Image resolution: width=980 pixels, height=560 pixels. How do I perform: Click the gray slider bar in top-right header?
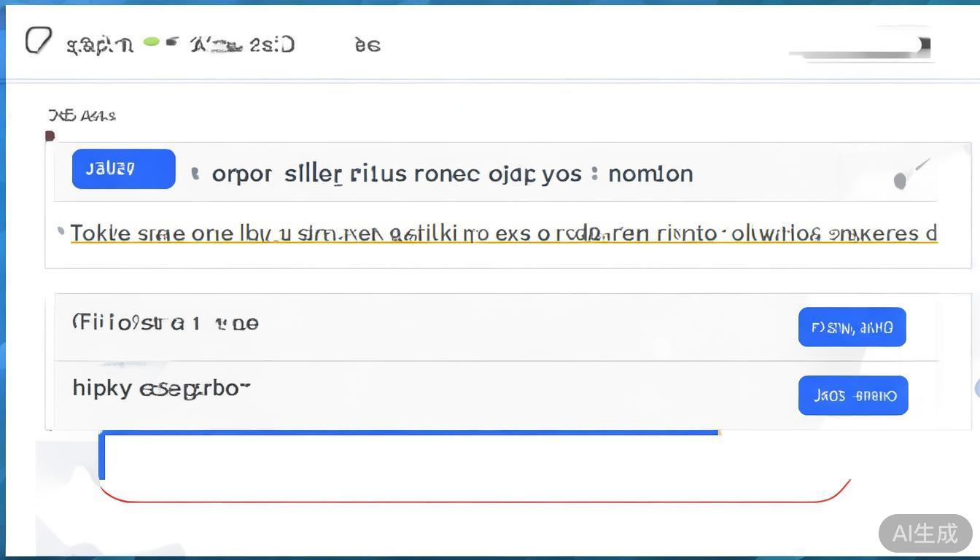859,48
